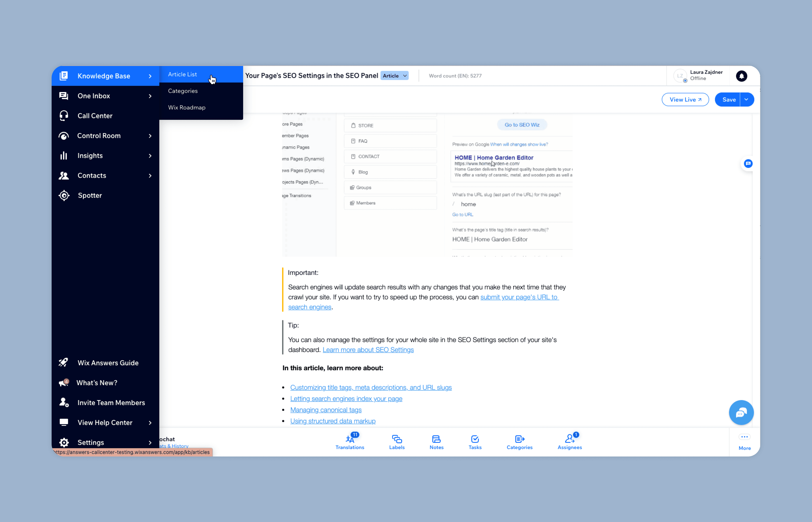
Task: Open the Article type dropdown
Action: click(394, 76)
